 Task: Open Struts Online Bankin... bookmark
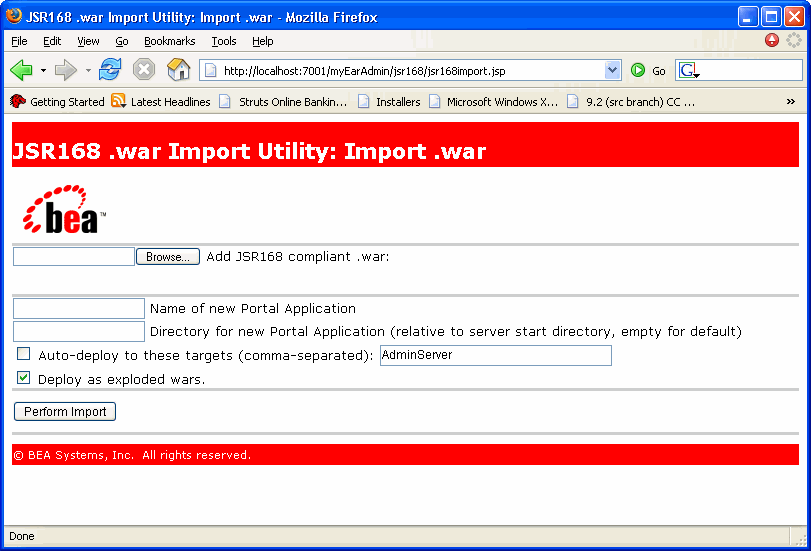point(283,102)
